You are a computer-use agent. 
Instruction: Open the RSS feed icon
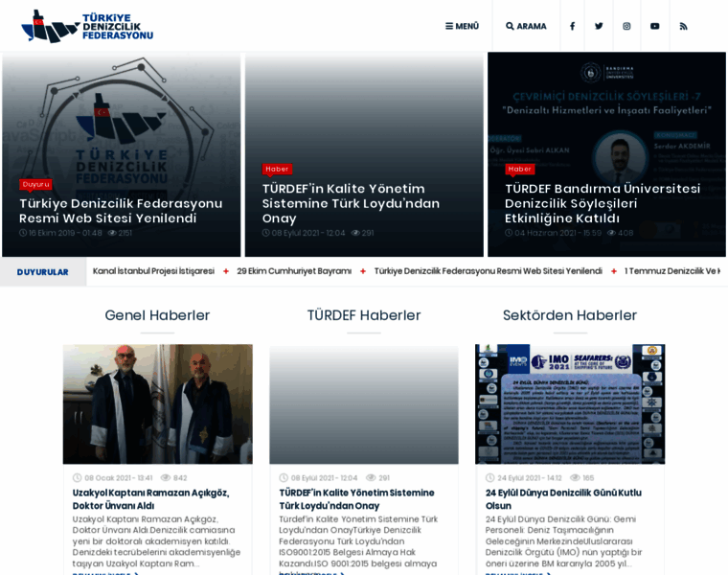point(683,26)
